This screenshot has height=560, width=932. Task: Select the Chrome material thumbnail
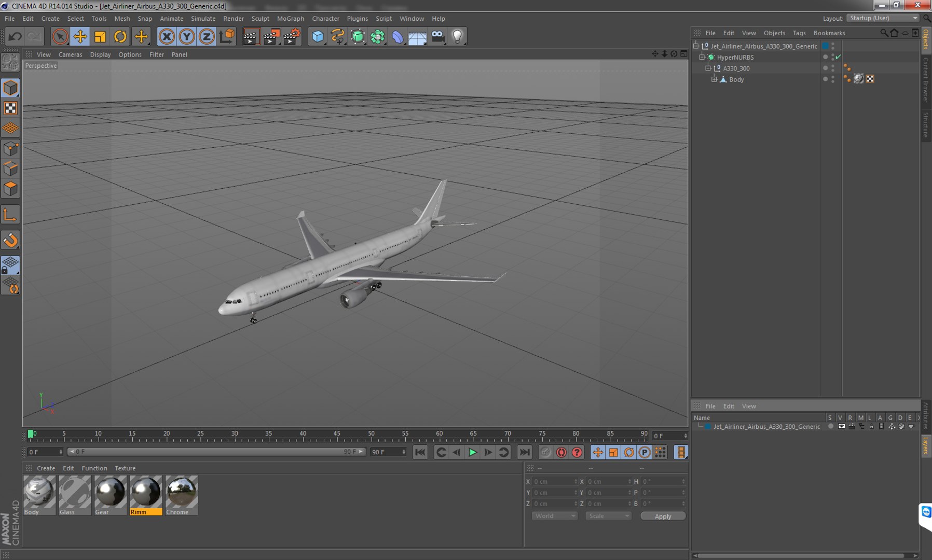181,495
